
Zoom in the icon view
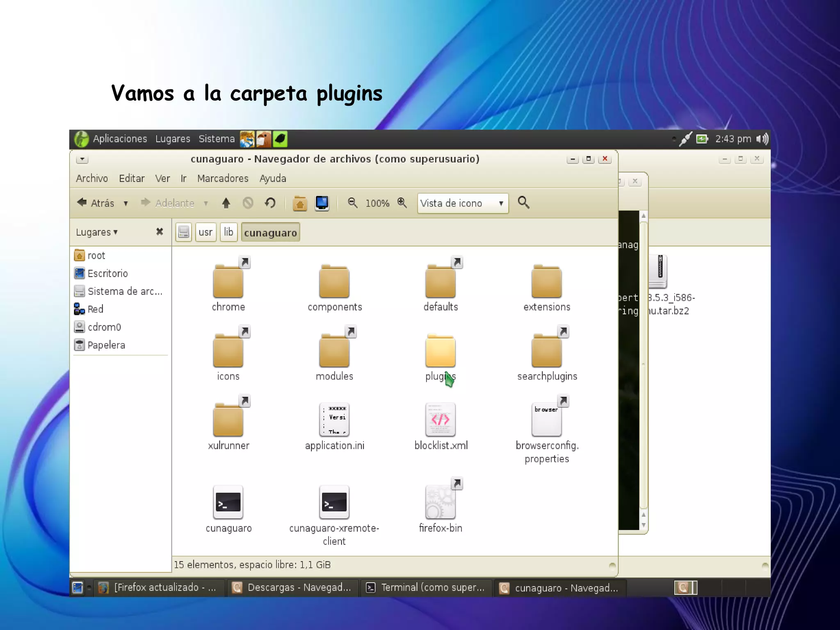tap(402, 203)
